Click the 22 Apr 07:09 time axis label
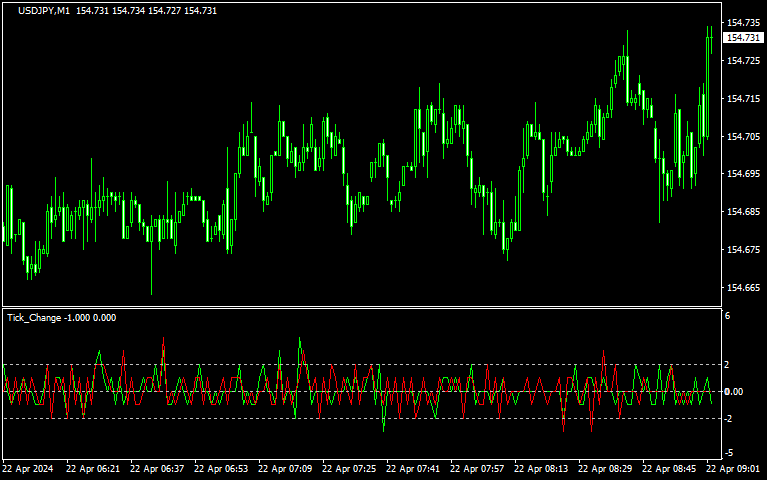 (285, 469)
